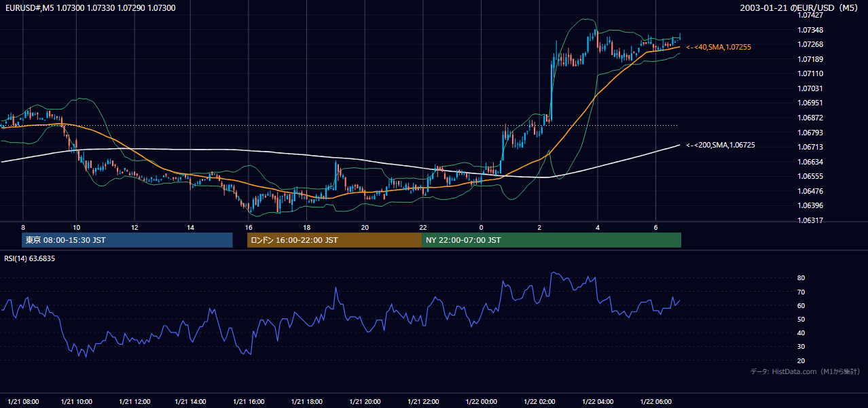
Task: Click price axis value 1.06872
Action: 810,118
